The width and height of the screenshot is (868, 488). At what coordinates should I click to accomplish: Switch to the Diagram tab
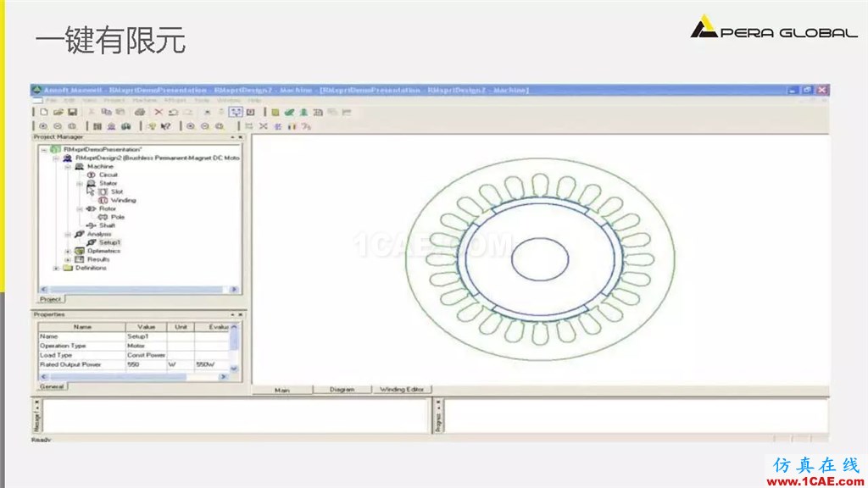[342, 390]
